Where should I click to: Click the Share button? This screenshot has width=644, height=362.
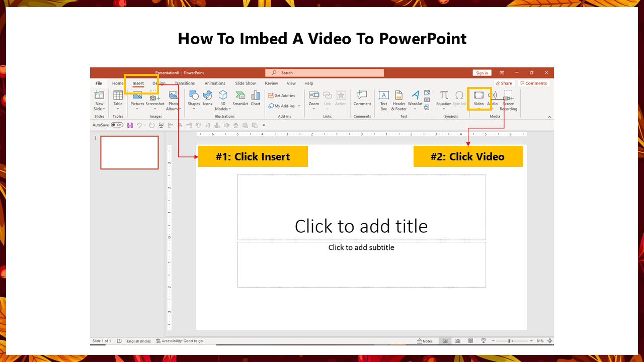click(x=504, y=83)
